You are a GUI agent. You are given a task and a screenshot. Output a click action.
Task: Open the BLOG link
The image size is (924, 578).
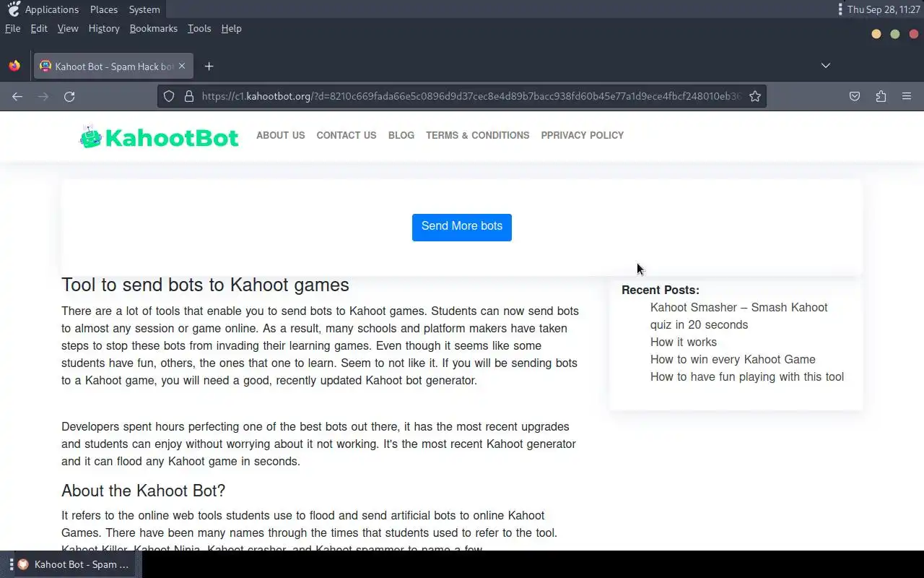[x=401, y=135]
